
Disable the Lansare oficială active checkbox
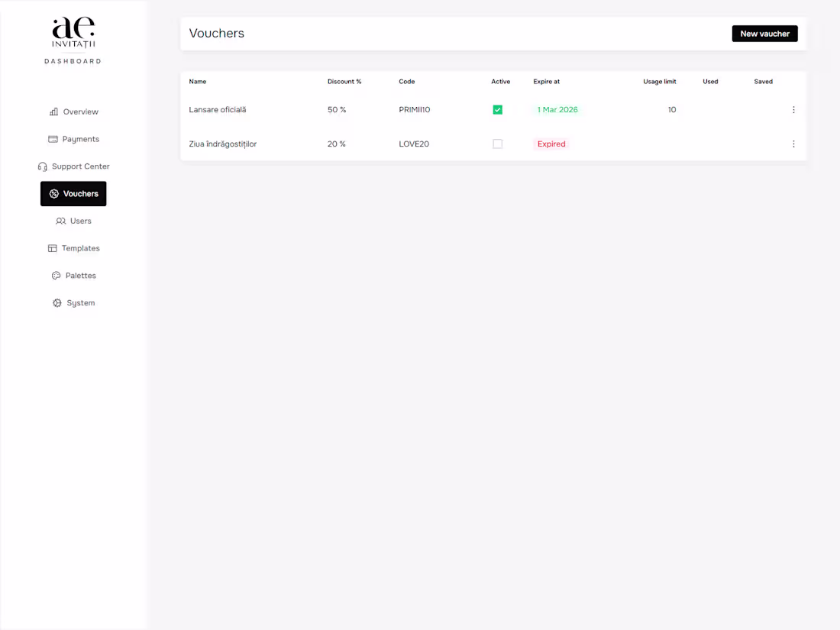pyautogui.click(x=497, y=109)
